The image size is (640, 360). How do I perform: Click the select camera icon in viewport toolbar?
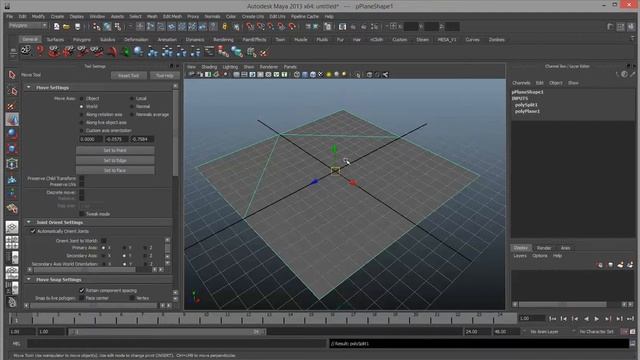tap(191, 75)
